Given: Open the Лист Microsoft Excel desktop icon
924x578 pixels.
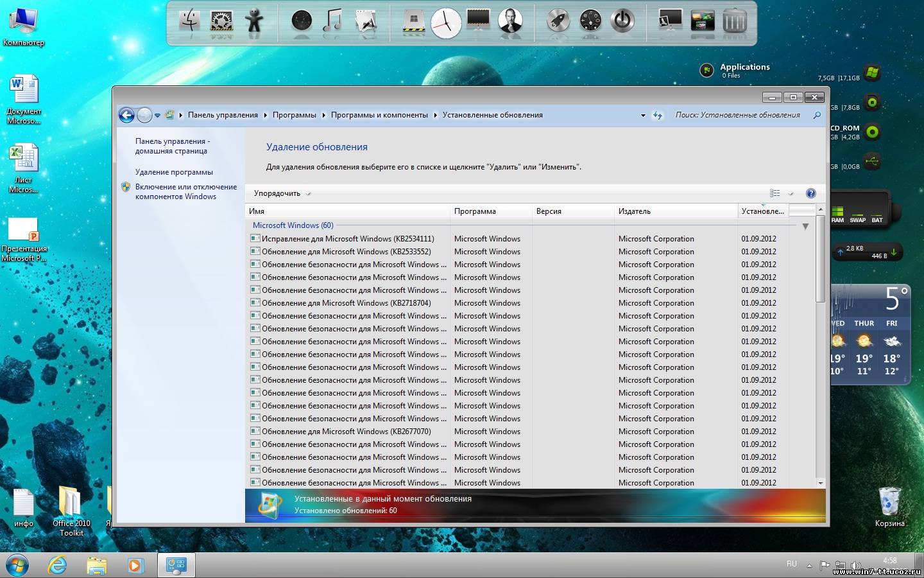Looking at the screenshot, I should (x=24, y=168).
